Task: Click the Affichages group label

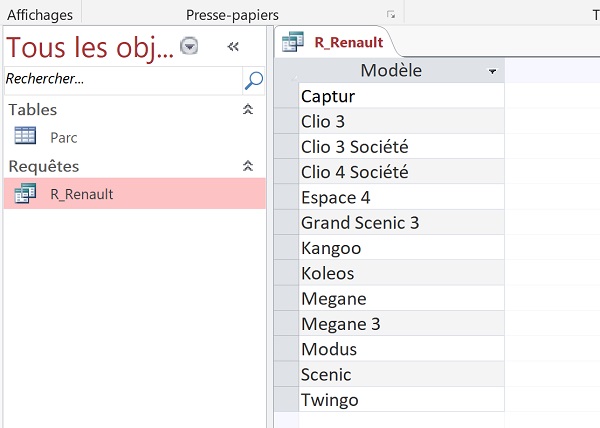Action: pos(40,15)
